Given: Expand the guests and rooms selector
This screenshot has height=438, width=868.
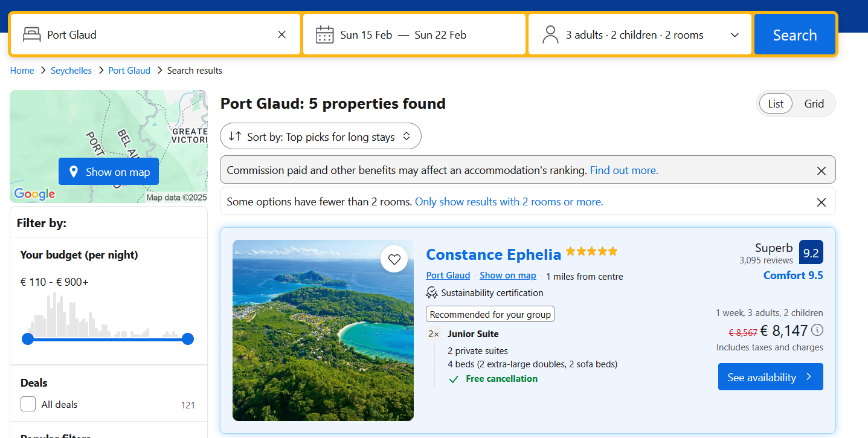Looking at the screenshot, I should pos(735,35).
